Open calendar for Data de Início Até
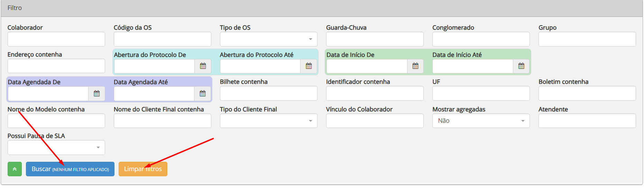Image resolution: width=644 pixels, height=188 pixels. (x=521, y=66)
